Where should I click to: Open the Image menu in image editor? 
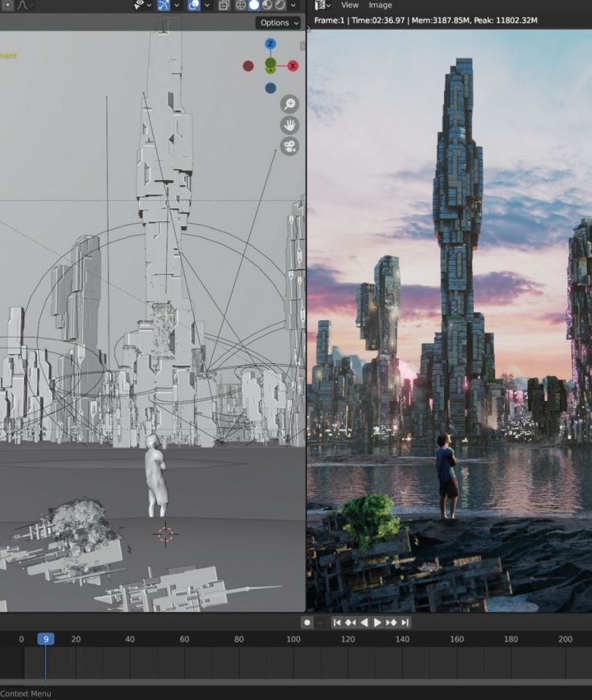(x=380, y=5)
